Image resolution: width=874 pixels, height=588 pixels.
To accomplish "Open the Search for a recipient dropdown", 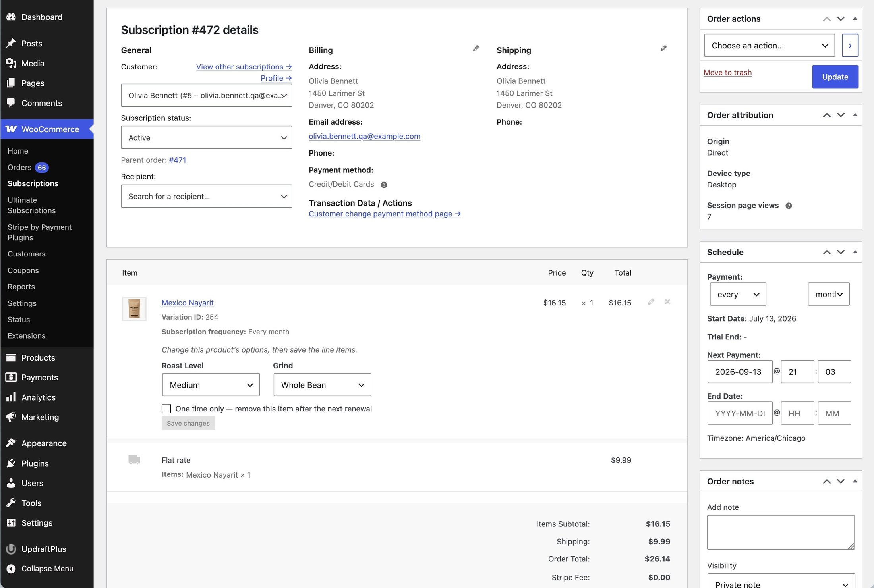I will point(206,196).
